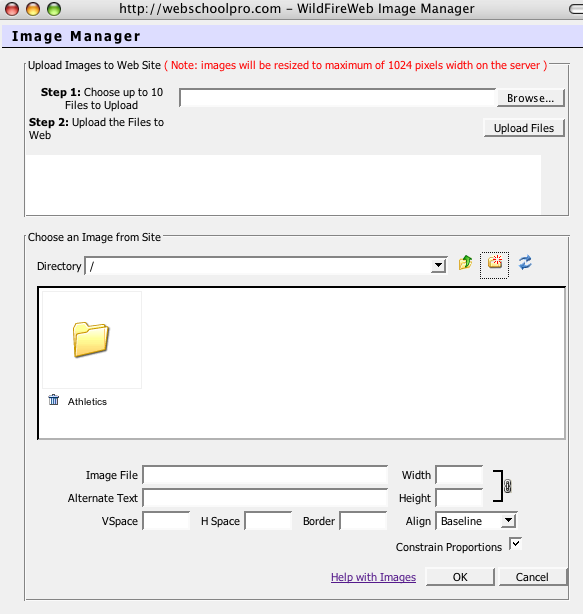
Task: Open the Athletics folder thumbnail
Action: (x=92, y=340)
